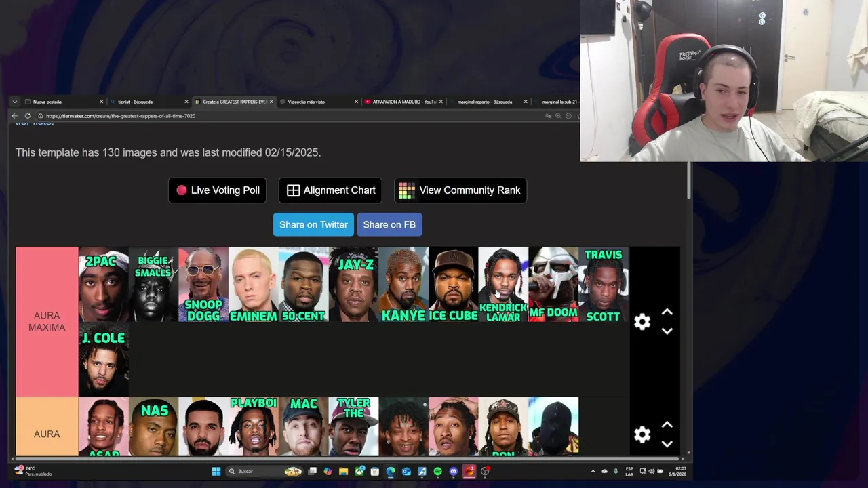This screenshot has width=868, height=488.
Task: Move AURA MAXIMA tier up with arrow
Action: coord(667,312)
